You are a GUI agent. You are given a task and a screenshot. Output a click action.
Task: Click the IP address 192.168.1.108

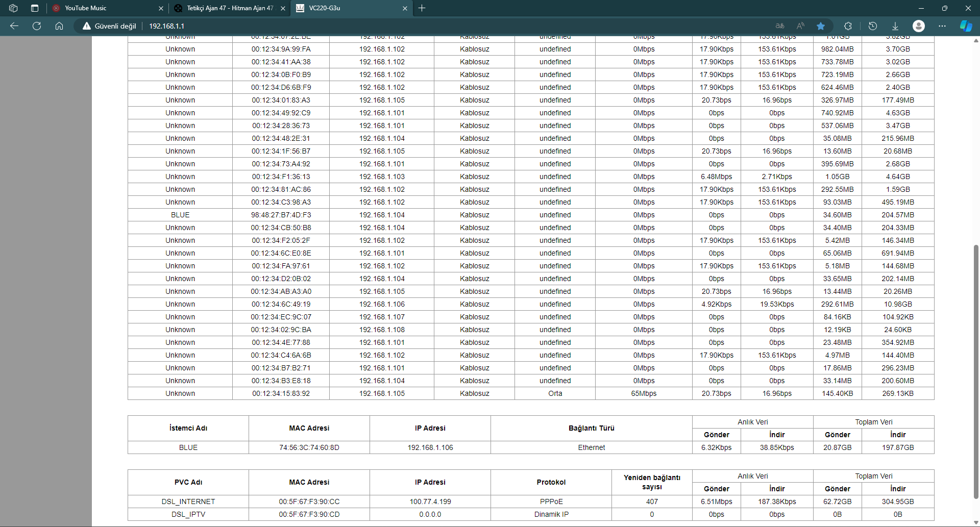[382, 330]
